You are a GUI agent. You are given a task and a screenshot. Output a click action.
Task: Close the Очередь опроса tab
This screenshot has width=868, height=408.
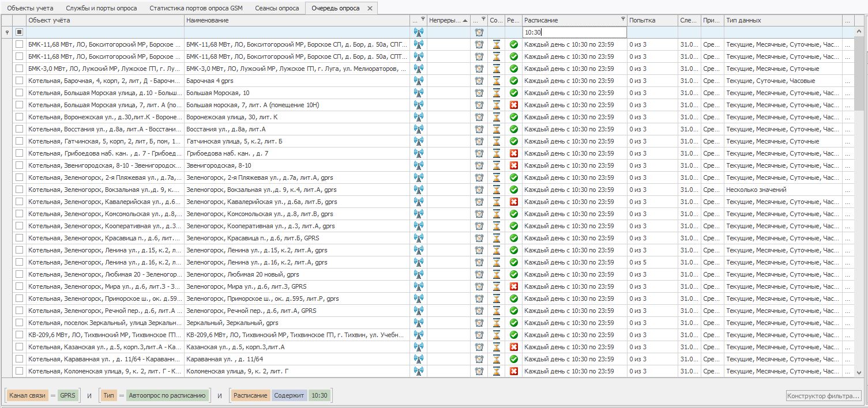coord(370,8)
